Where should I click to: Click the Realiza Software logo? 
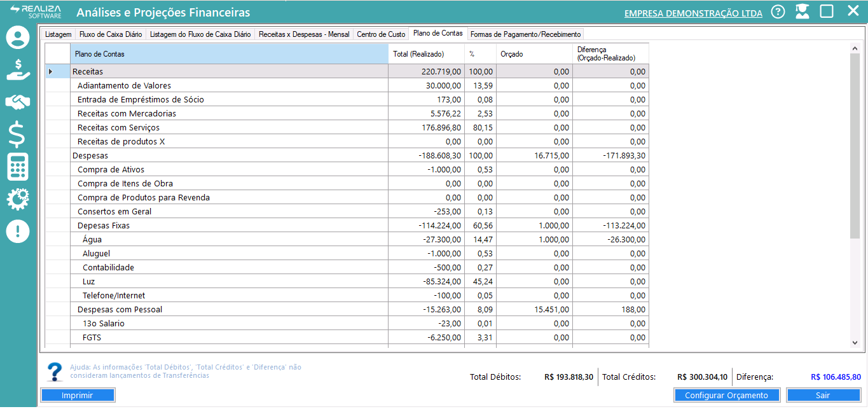tap(36, 11)
